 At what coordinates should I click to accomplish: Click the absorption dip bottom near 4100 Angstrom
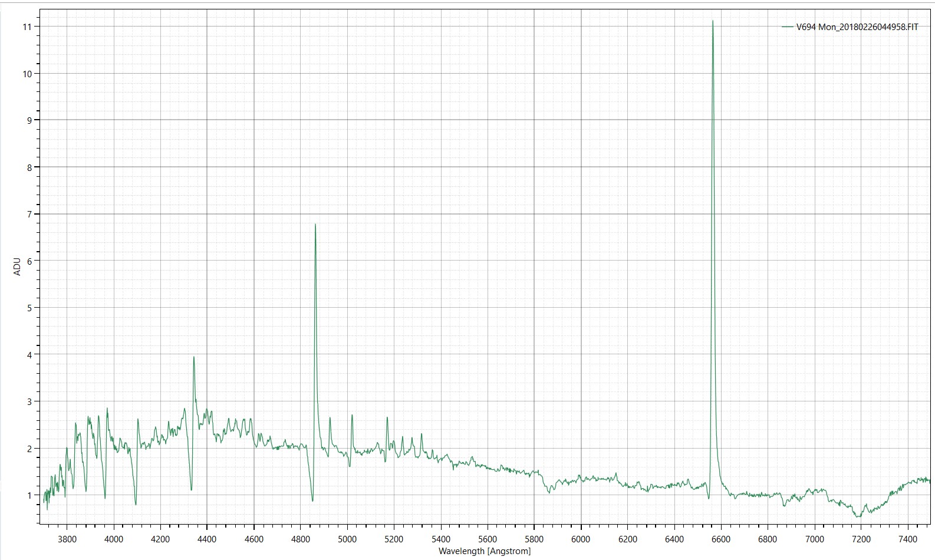tap(136, 504)
